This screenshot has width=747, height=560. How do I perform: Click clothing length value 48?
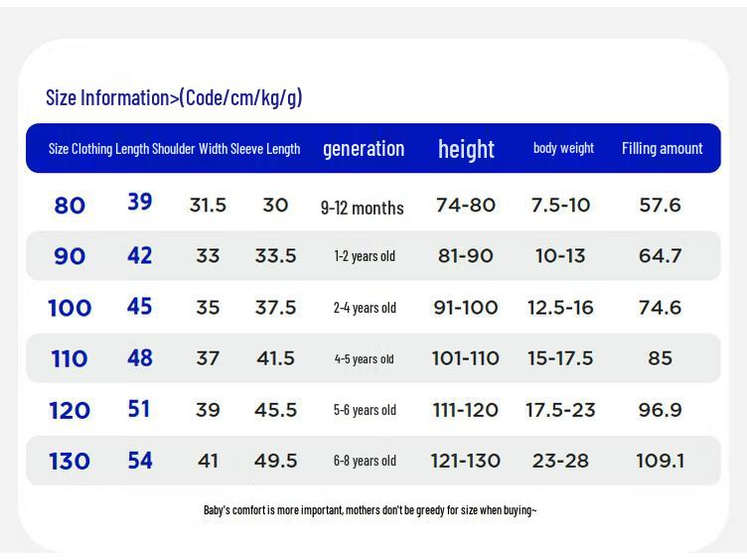[x=140, y=357]
